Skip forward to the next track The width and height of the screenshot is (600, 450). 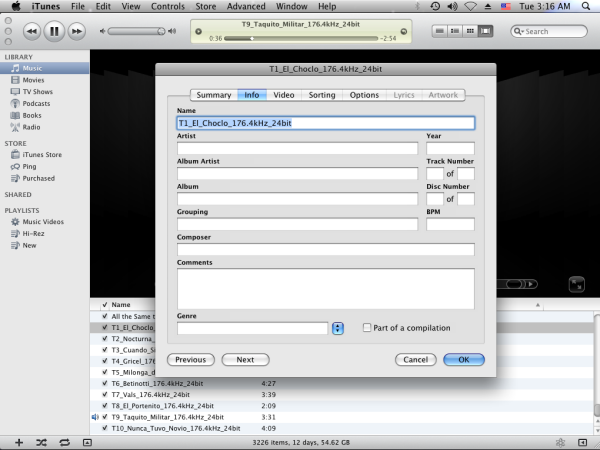pyautogui.click(x=77, y=31)
